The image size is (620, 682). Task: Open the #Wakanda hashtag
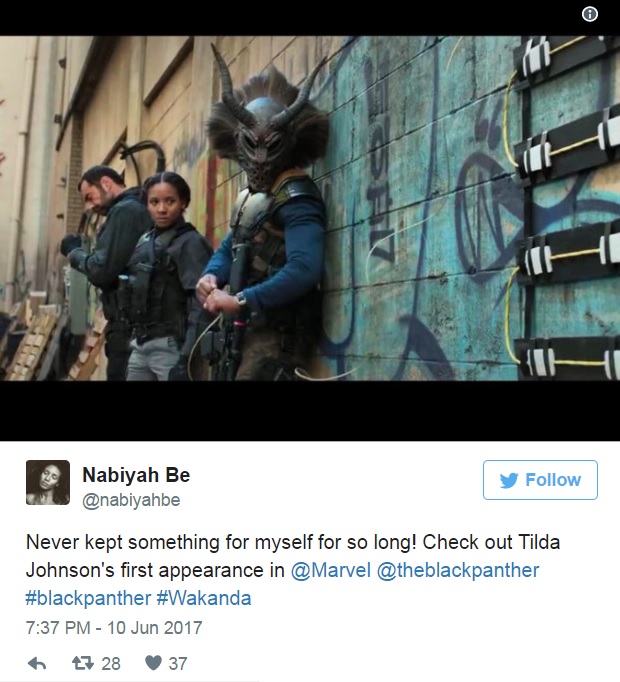tap(204, 598)
